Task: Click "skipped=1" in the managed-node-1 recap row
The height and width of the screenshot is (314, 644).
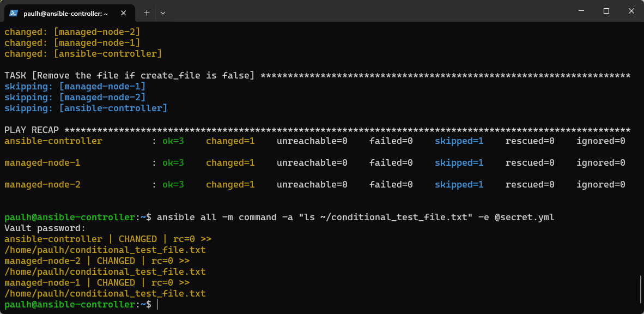Action: (x=459, y=163)
